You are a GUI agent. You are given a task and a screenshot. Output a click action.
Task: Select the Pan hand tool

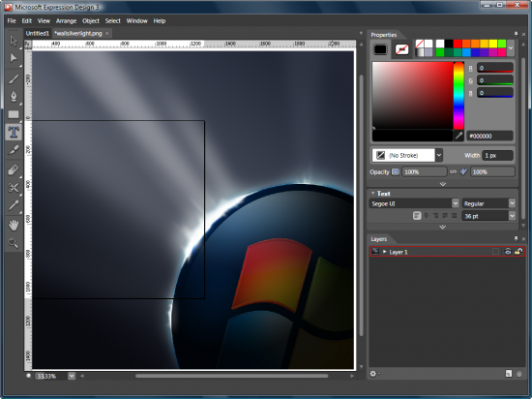pyautogui.click(x=14, y=225)
